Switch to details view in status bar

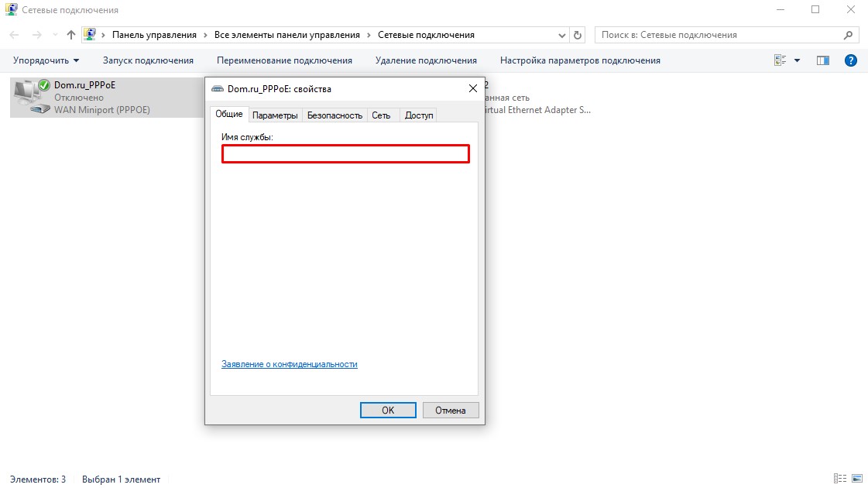(x=840, y=479)
